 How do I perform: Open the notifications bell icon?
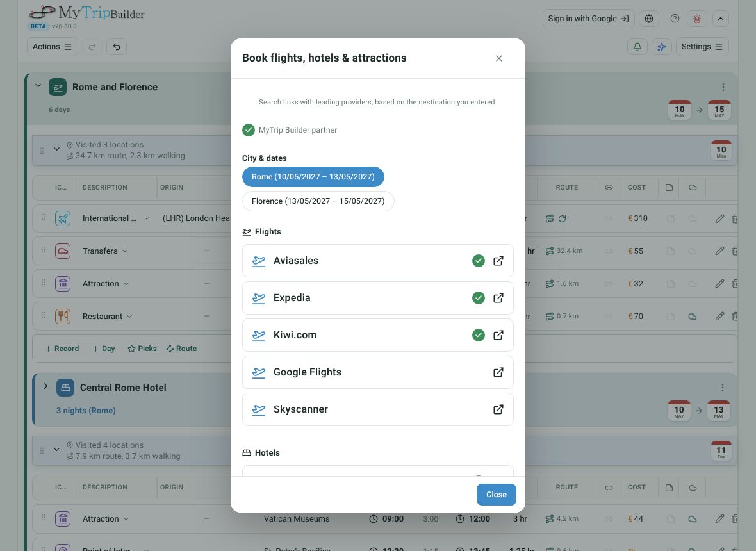click(637, 47)
